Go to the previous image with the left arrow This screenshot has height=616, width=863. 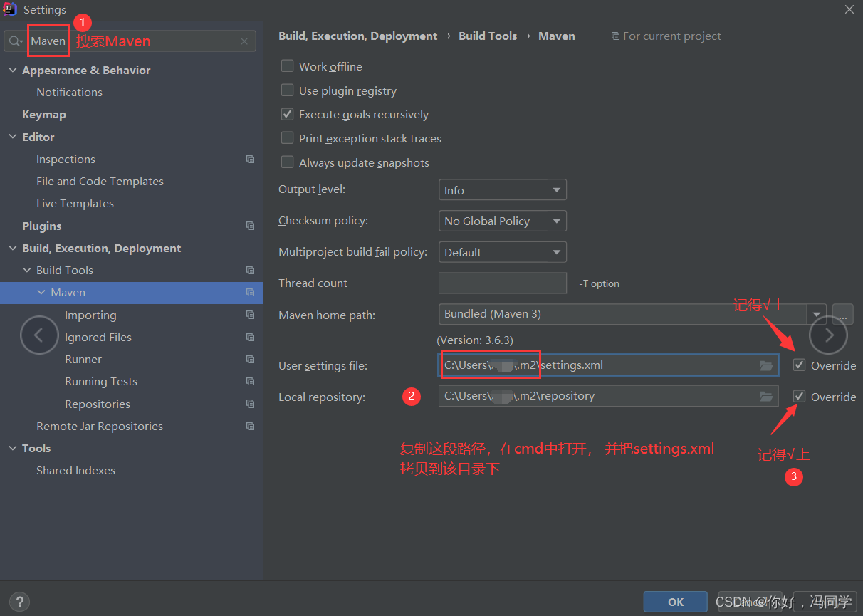(39, 335)
